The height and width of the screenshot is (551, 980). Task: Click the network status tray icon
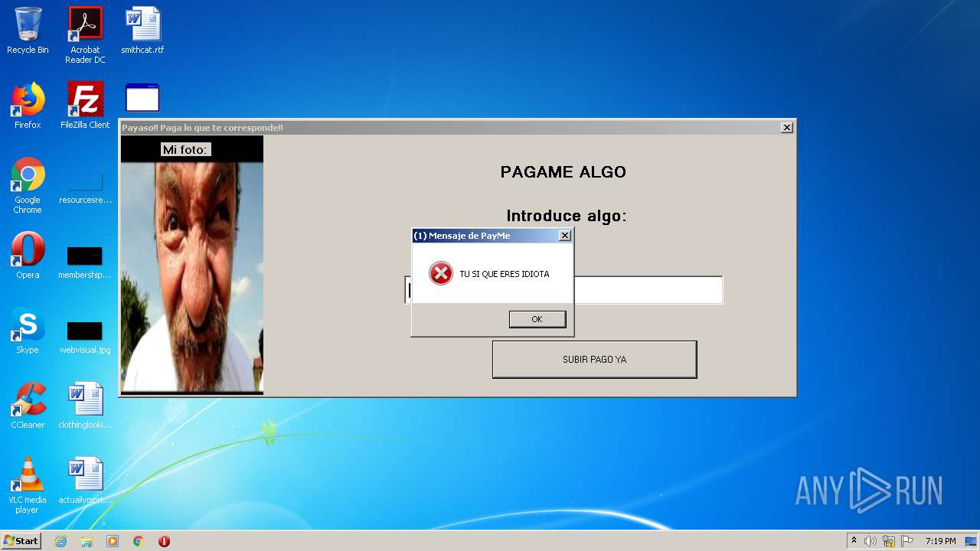tap(889, 541)
